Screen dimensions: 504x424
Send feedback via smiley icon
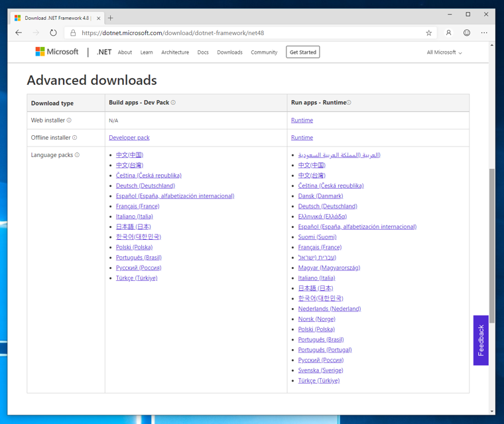point(467,32)
